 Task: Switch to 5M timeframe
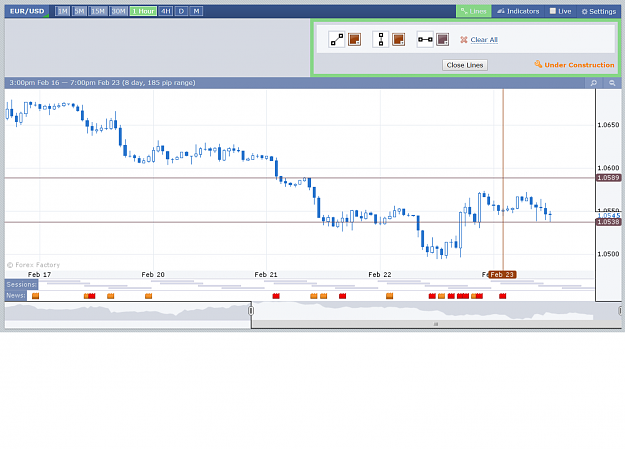(x=79, y=11)
